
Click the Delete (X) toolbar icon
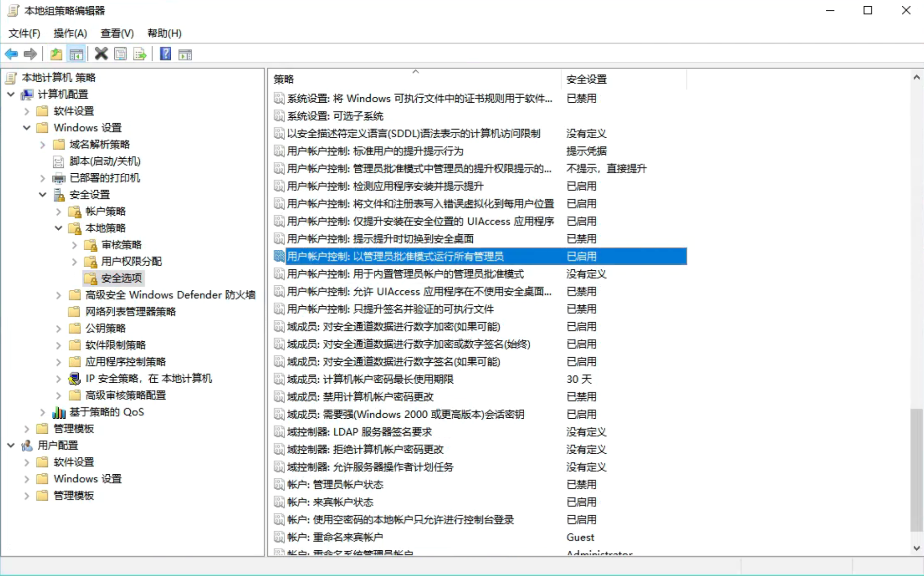point(101,54)
